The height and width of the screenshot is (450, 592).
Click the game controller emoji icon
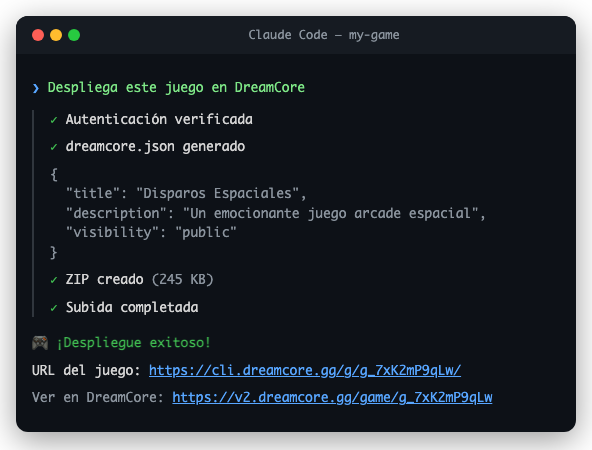pos(40,343)
